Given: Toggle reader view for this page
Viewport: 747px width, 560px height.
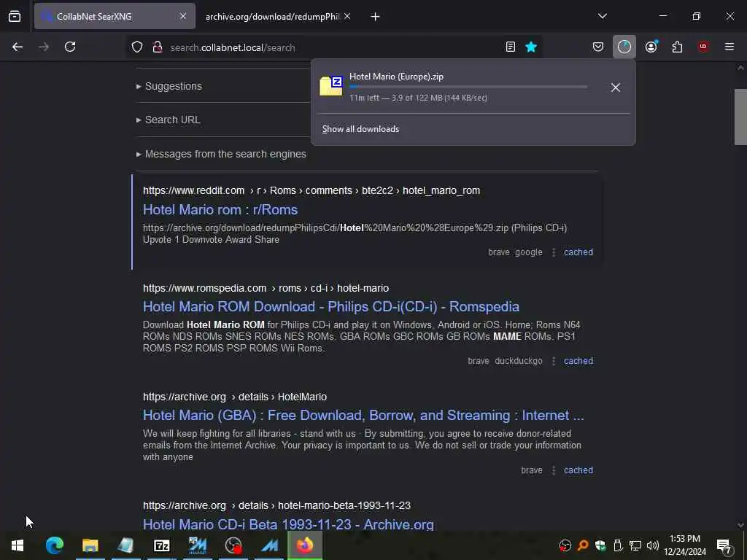Looking at the screenshot, I should [510, 47].
